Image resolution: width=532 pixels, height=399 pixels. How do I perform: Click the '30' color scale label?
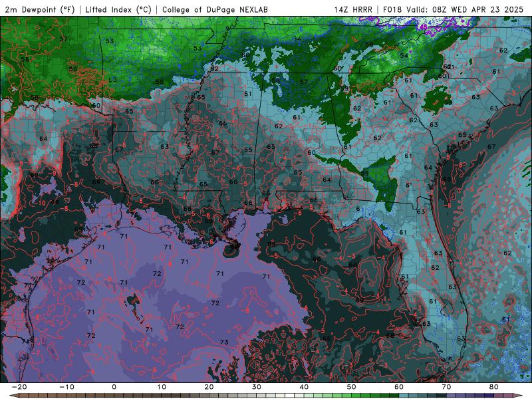[257, 387]
